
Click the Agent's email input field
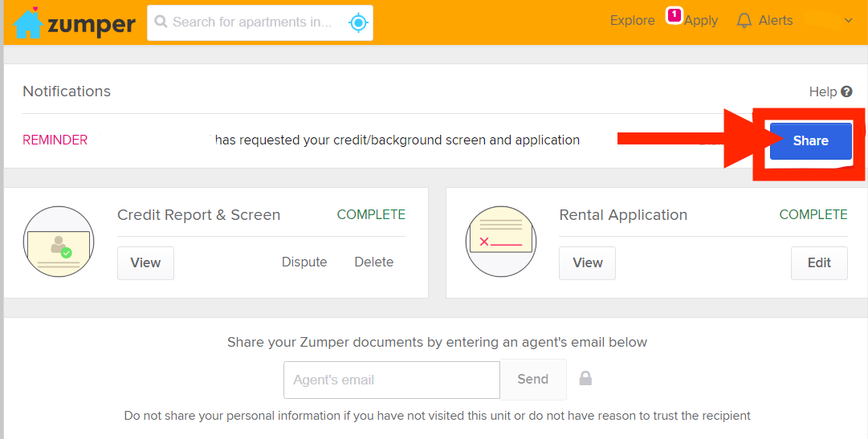coord(392,380)
